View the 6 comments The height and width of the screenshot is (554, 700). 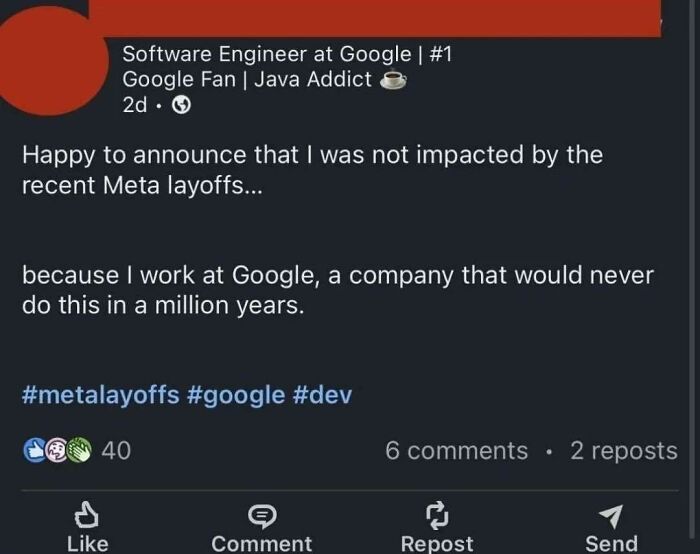click(456, 451)
